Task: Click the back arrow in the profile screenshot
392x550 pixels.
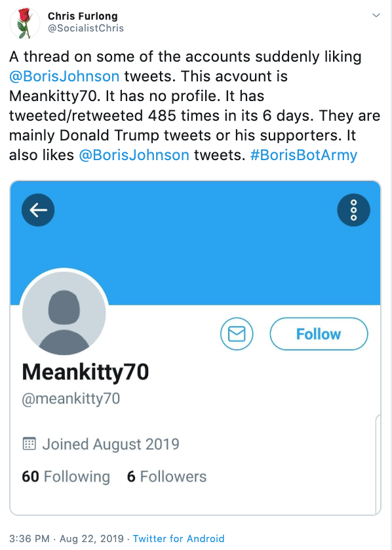Action: 38,209
